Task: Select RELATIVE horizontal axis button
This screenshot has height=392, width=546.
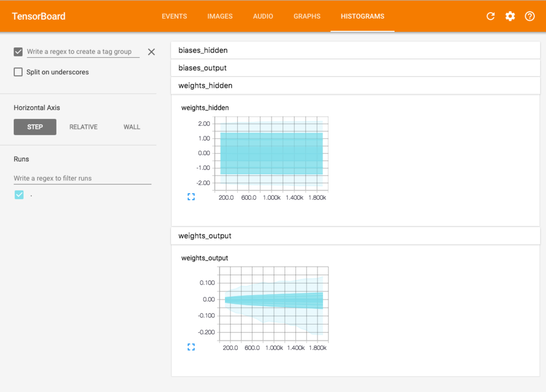Action: point(84,127)
